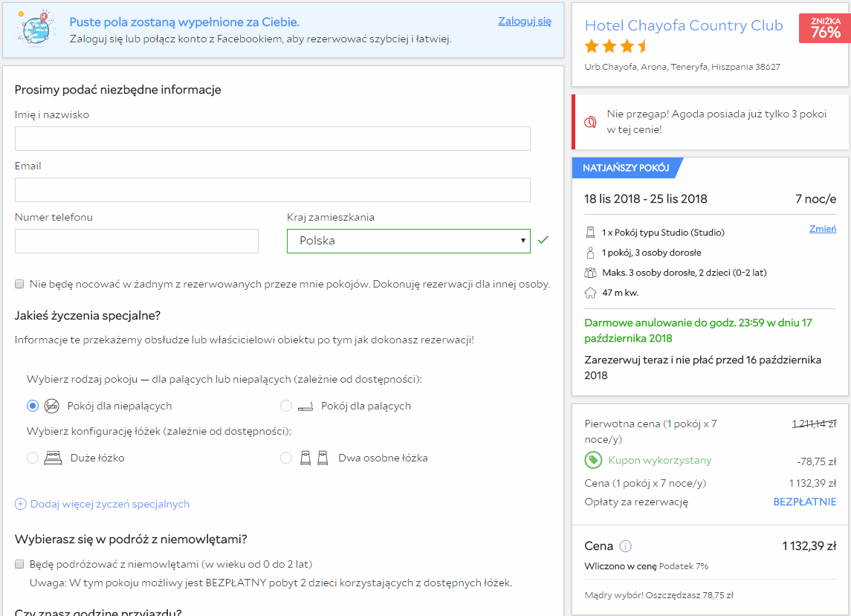This screenshot has height=616, width=851.
Task: Select the Pokój dla niepalących radio button
Action: click(33, 406)
